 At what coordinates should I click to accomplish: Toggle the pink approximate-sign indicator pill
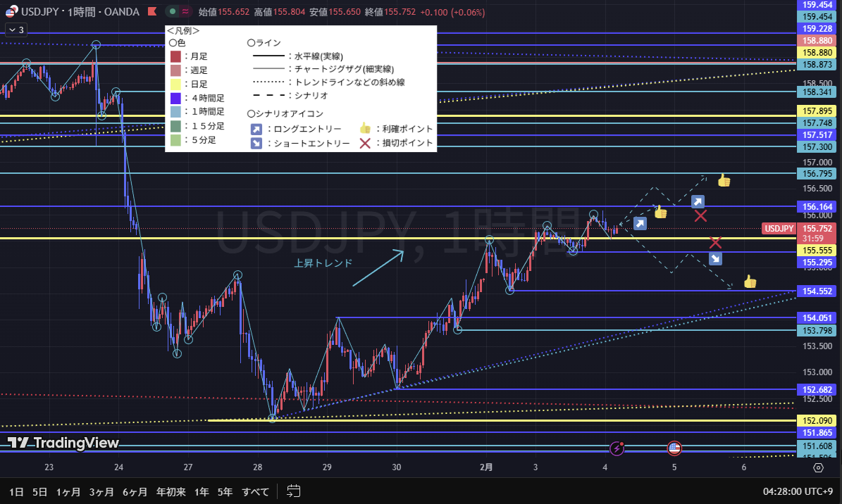(186, 12)
